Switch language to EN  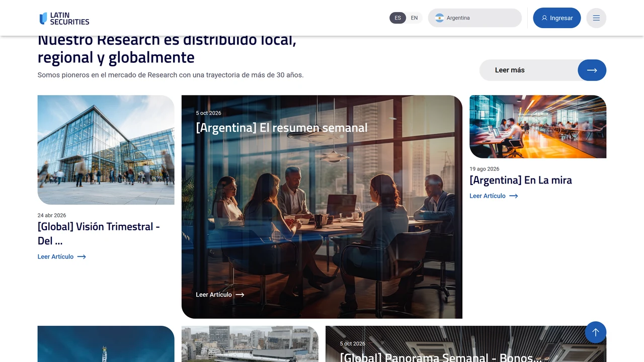point(414,18)
